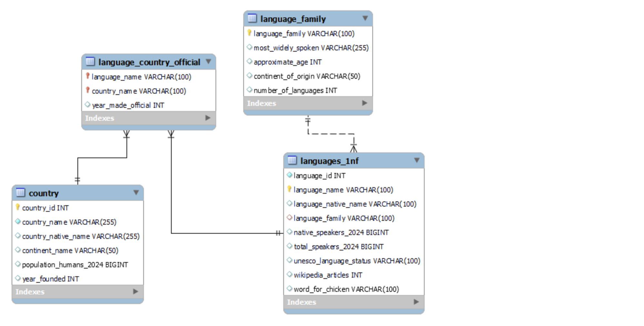Click the red key icon beside country_name in language_country_official
644x326 pixels.
click(x=87, y=91)
